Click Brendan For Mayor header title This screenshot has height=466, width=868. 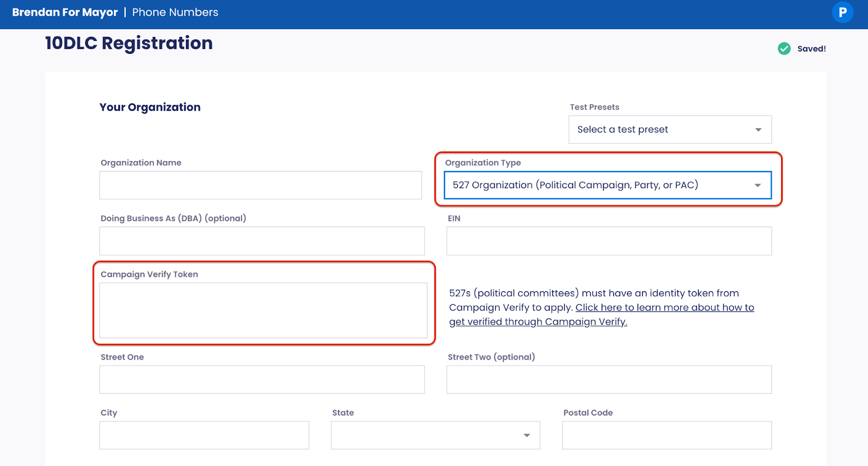65,12
